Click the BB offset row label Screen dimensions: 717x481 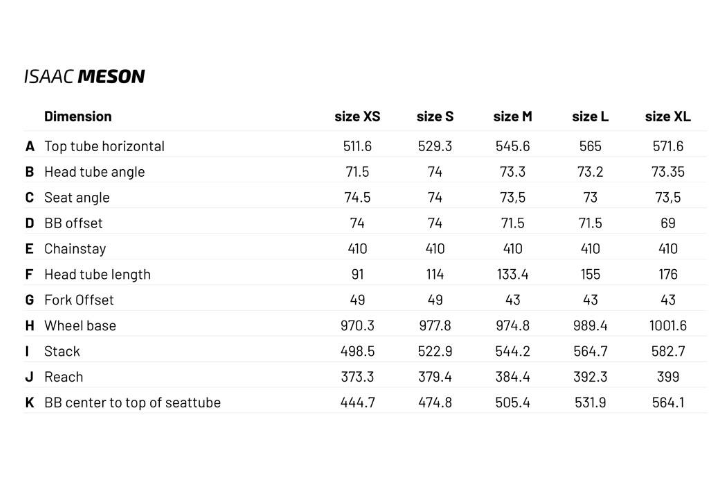click(73, 223)
